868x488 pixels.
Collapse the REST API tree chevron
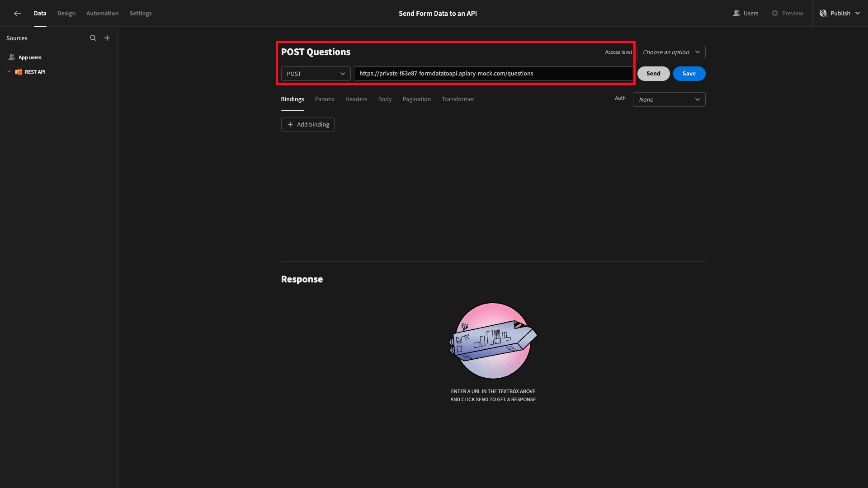pyautogui.click(x=9, y=71)
